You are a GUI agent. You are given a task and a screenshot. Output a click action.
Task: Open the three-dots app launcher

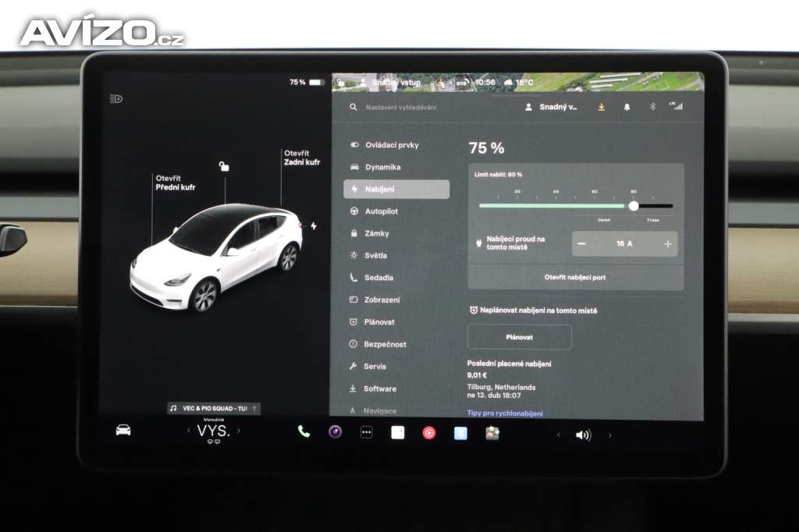pos(366,432)
